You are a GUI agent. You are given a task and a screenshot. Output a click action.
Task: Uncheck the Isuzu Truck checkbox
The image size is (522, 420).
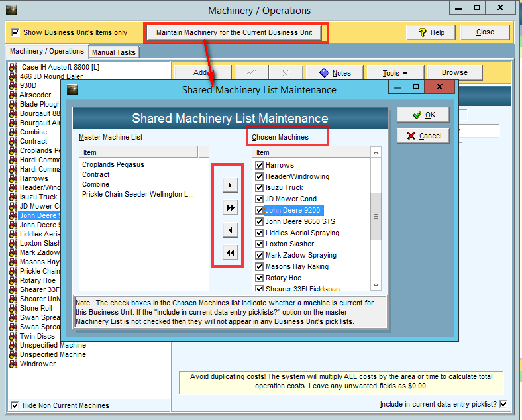coord(260,187)
